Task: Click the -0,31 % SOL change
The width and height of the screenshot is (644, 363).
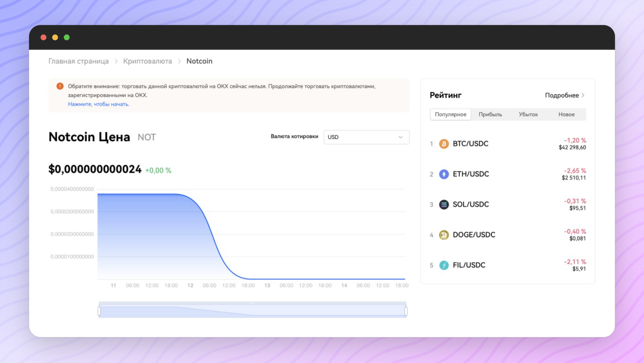Action: (575, 201)
